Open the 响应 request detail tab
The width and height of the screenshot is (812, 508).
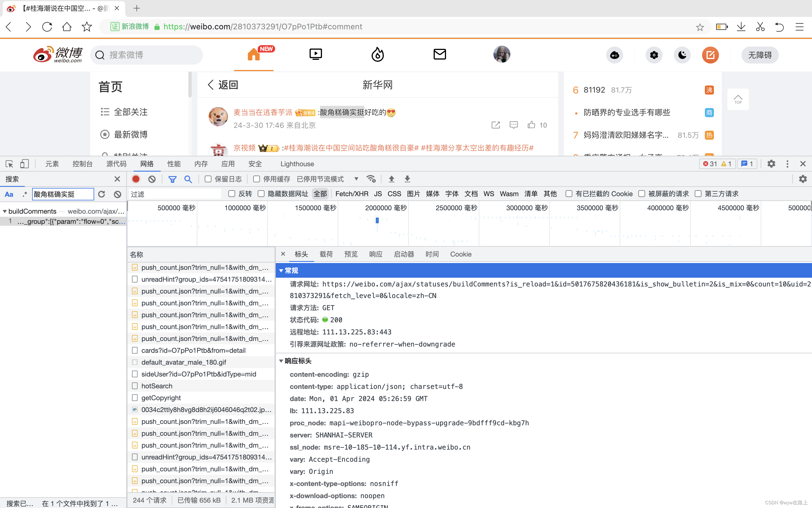[x=376, y=254]
